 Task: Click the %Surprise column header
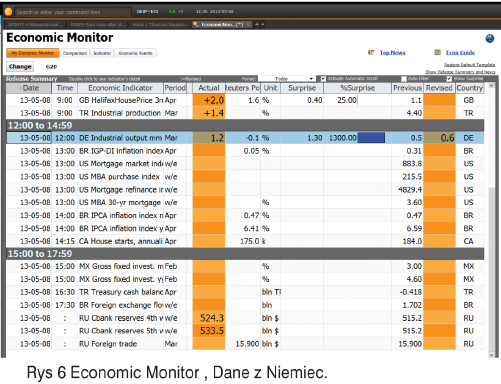357,88
